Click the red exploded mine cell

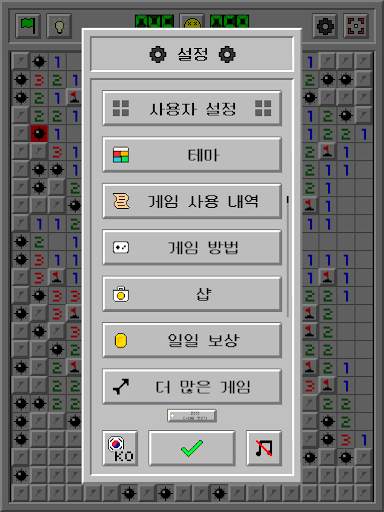coord(39,133)
